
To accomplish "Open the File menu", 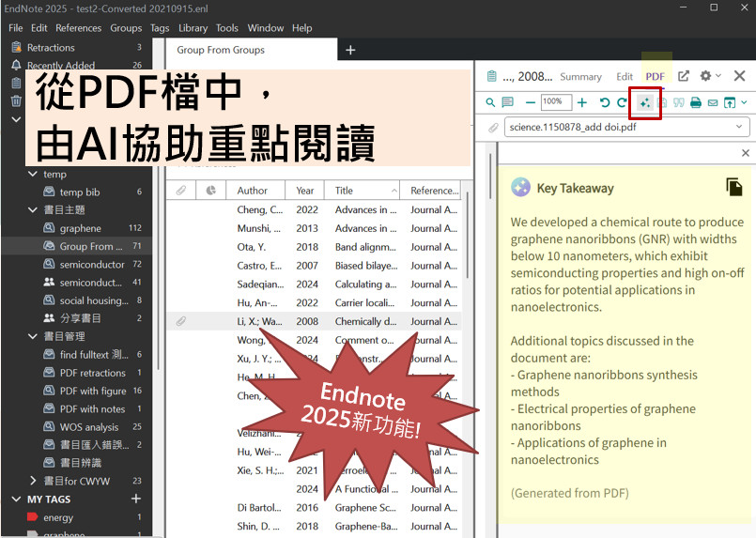I will tap(15, 28).
